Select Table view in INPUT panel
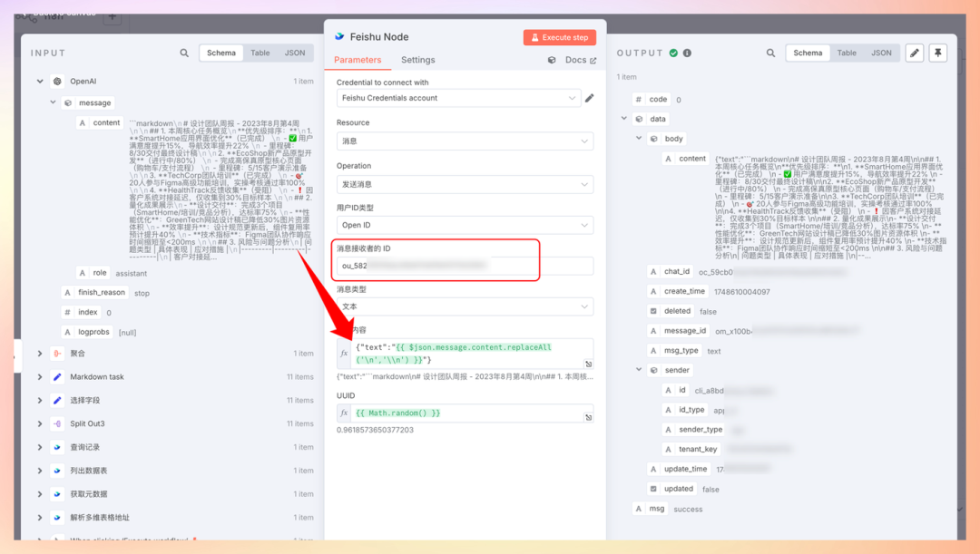980x554 pixels. pyautogui.click(x=260, y=53)
